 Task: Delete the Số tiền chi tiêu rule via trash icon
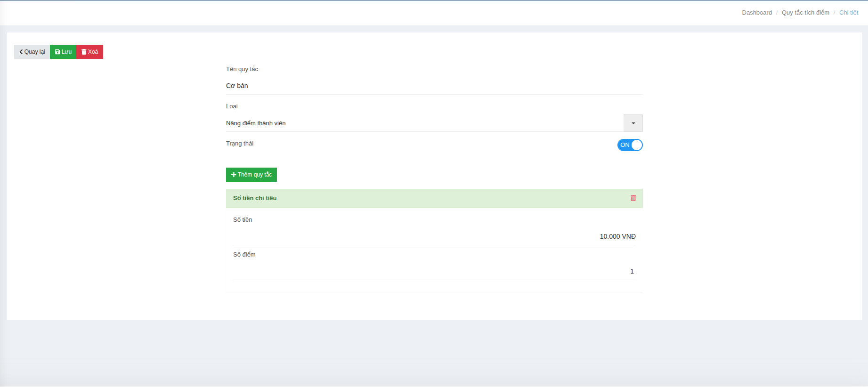[633, 198]
